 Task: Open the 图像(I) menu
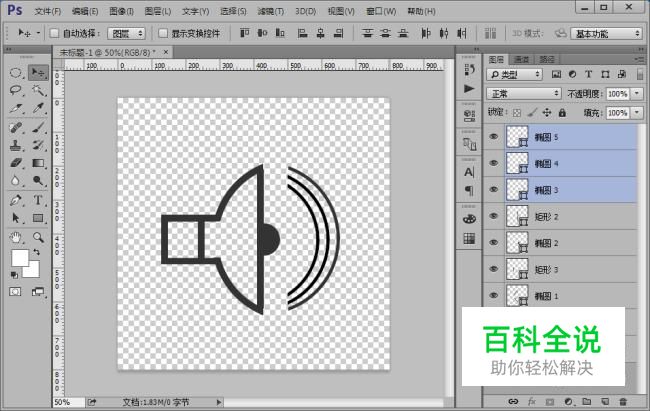click(x=121, y=11)
